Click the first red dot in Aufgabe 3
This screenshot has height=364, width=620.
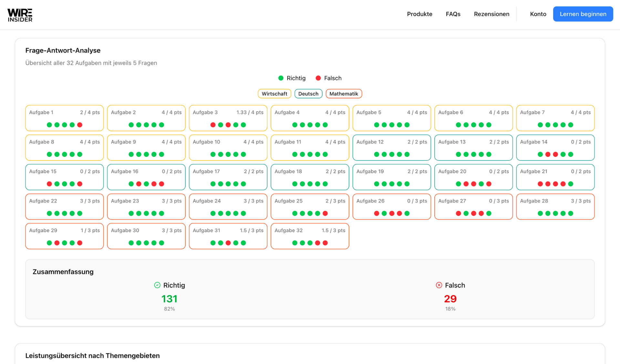pos(213,125)
